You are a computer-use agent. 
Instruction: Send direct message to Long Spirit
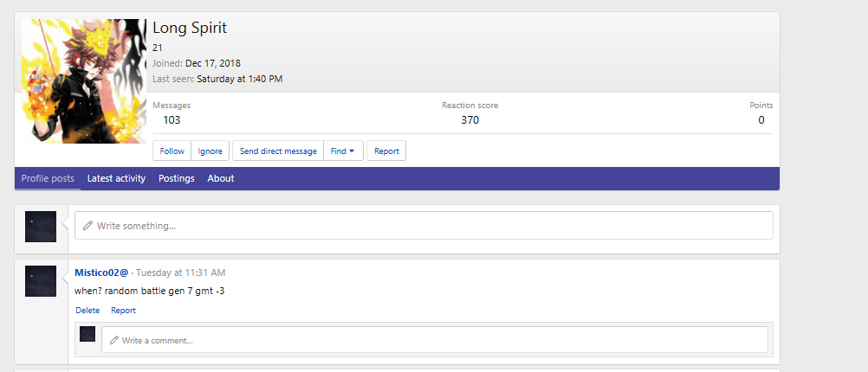click(278, 151)
